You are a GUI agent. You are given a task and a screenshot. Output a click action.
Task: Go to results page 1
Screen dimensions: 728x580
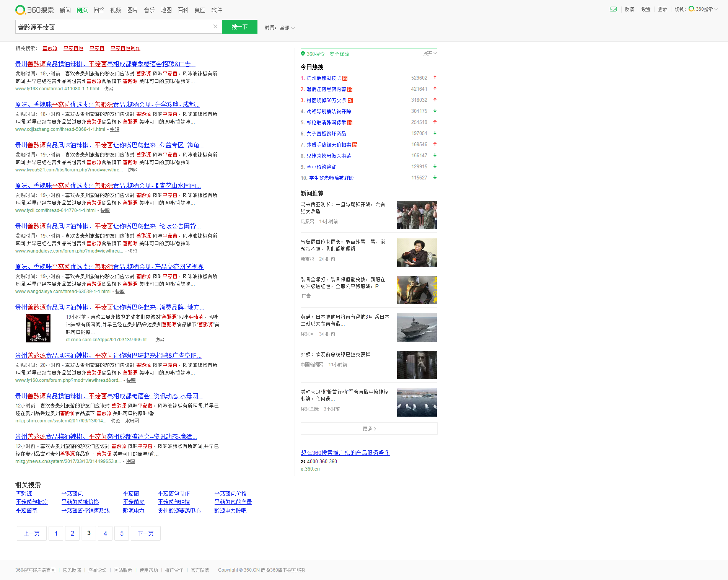point(56,533)
